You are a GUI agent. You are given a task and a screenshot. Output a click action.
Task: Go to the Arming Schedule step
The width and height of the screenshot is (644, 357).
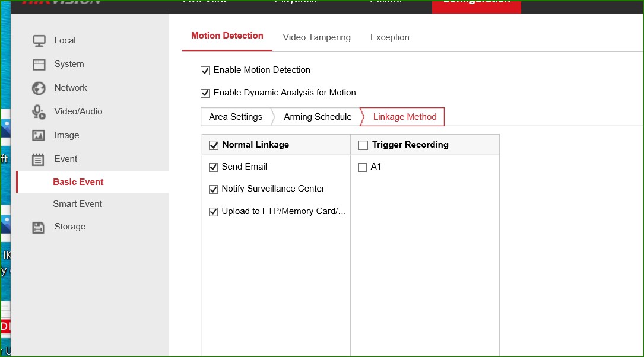pos(318,117)
